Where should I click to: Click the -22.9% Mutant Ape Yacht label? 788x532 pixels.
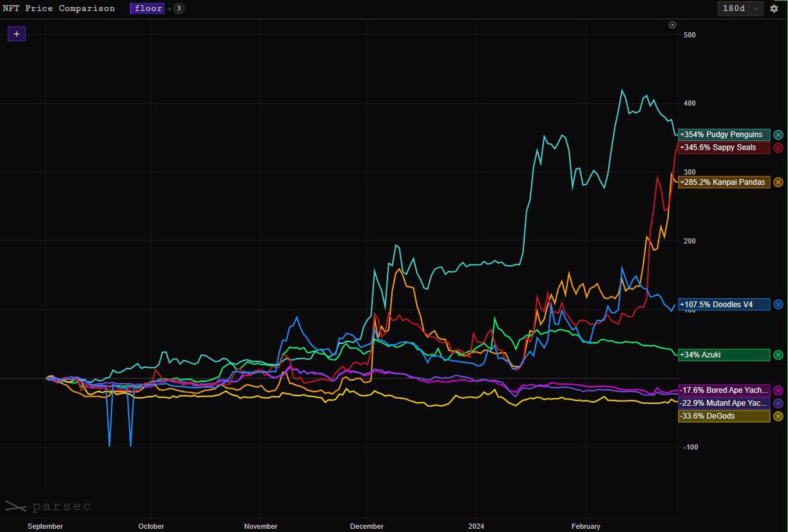(724, 403)
